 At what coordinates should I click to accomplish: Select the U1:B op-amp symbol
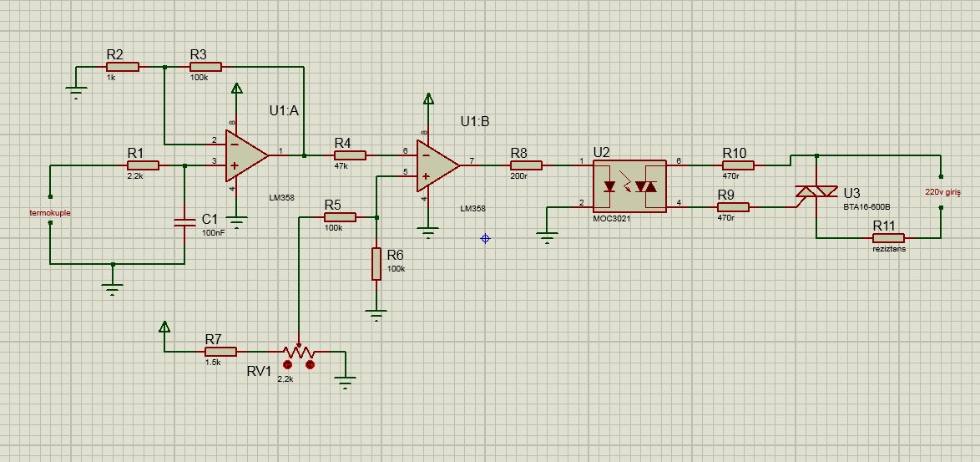click(x=437, y=165)
